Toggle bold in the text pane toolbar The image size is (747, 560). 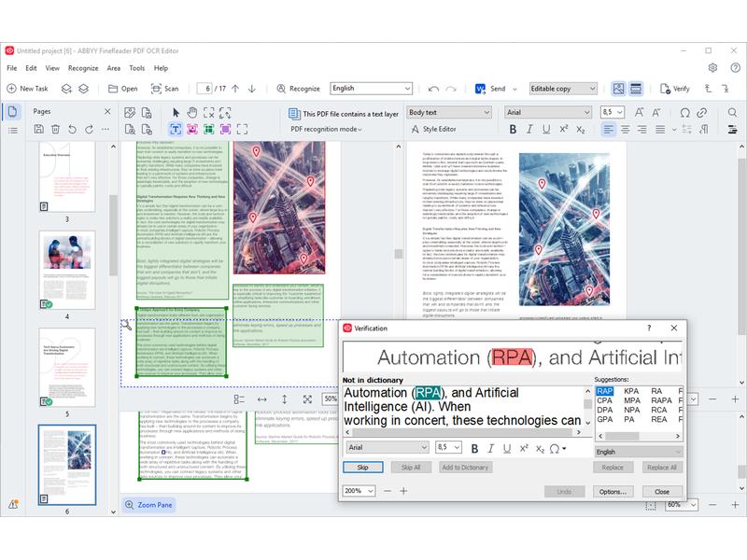tap(513, 129)
